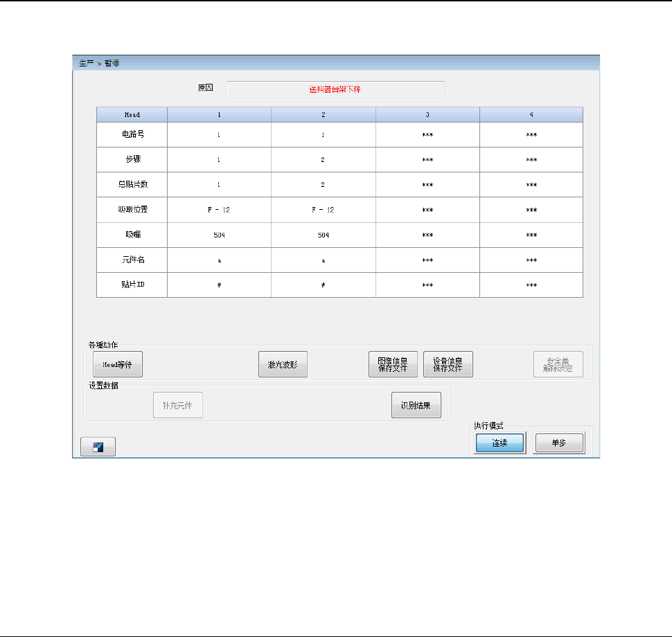Click the Head等待 button

click(118, 365)
